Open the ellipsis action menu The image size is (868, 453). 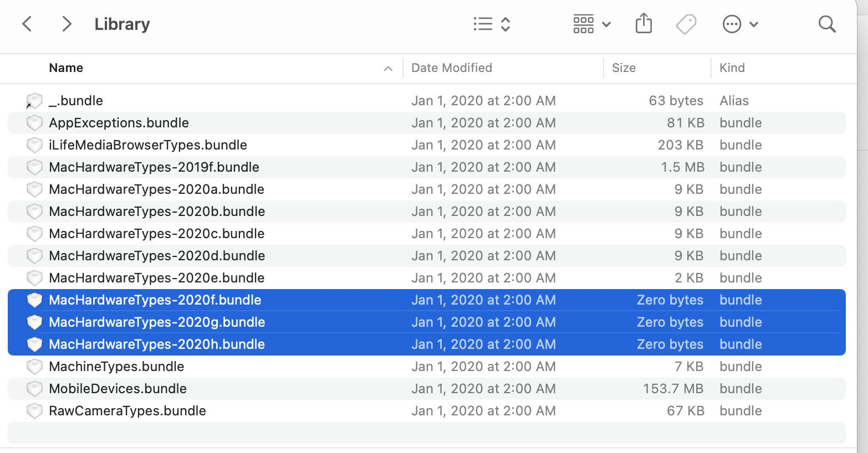[x=740, y=24]
